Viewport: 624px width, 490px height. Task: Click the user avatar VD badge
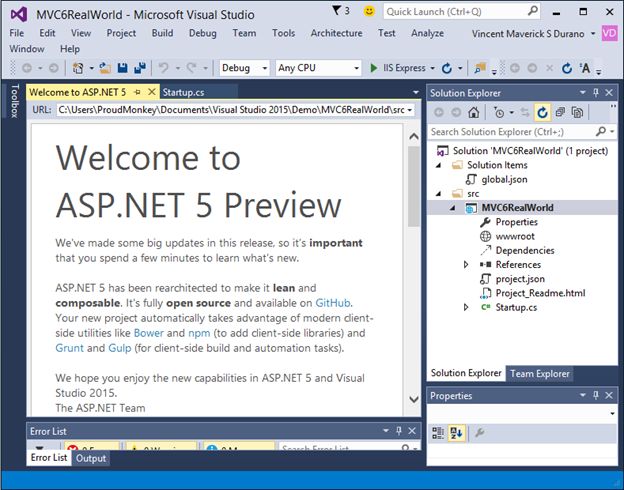click(609, 33)
